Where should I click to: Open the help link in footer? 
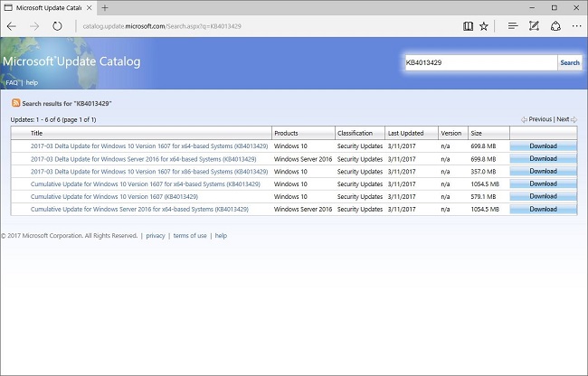[221, 236]
